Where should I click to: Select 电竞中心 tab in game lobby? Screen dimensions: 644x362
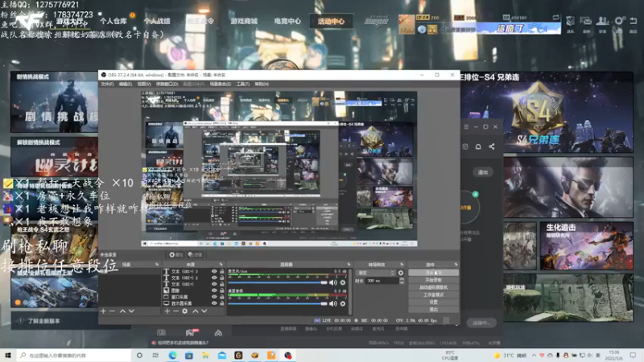[x=287, y=22]
